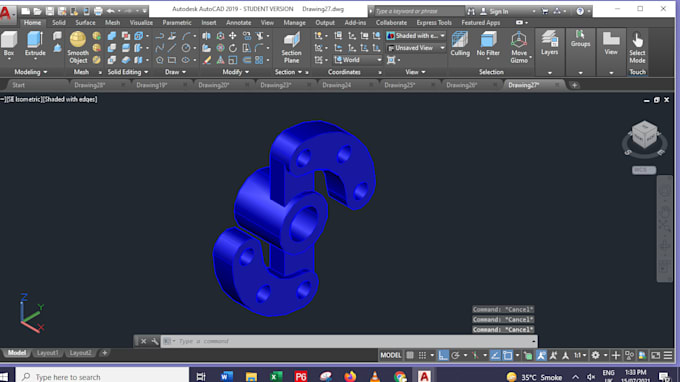Open the Section Plane tool
The width and height of the screenshot is (680, 382).
point(291,48)
